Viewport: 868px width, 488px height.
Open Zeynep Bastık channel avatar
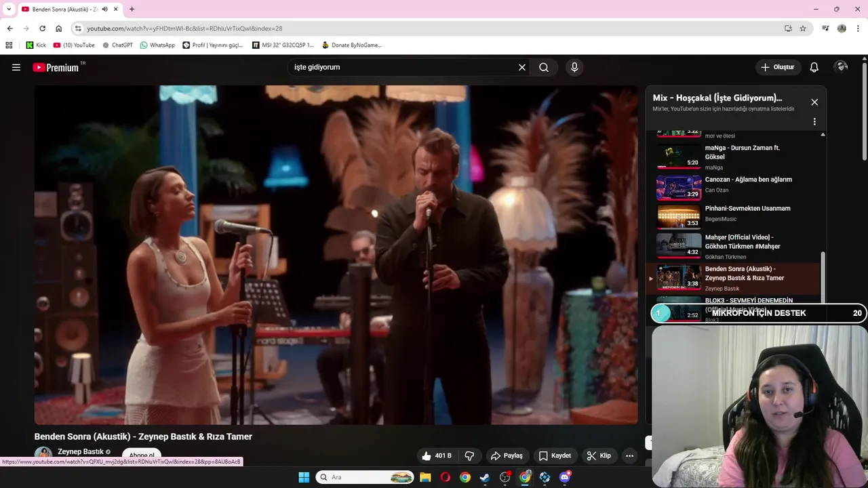point(43,455)
